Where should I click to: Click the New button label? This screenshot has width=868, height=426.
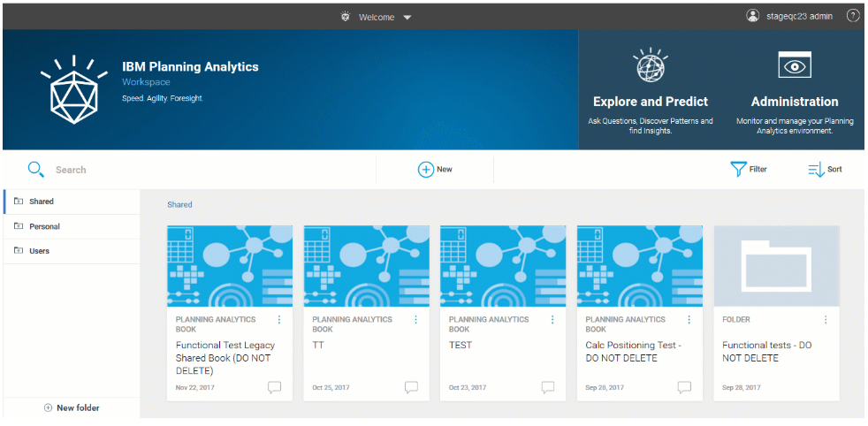coord(445,170)
